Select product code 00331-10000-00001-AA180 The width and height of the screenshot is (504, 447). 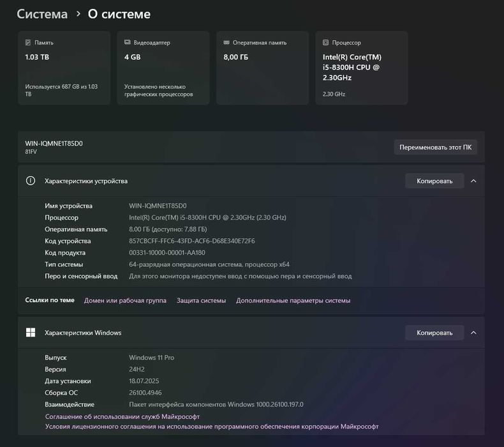tap(167, 253)
